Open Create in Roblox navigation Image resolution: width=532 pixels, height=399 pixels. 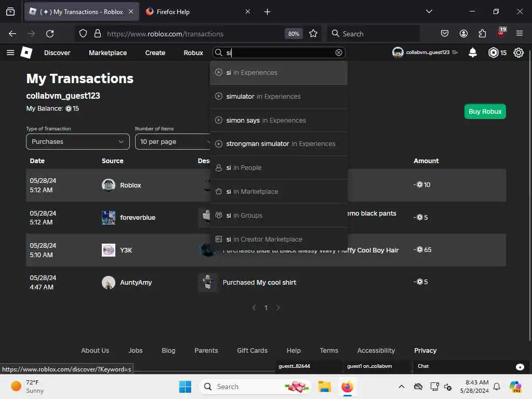[155, 52]
